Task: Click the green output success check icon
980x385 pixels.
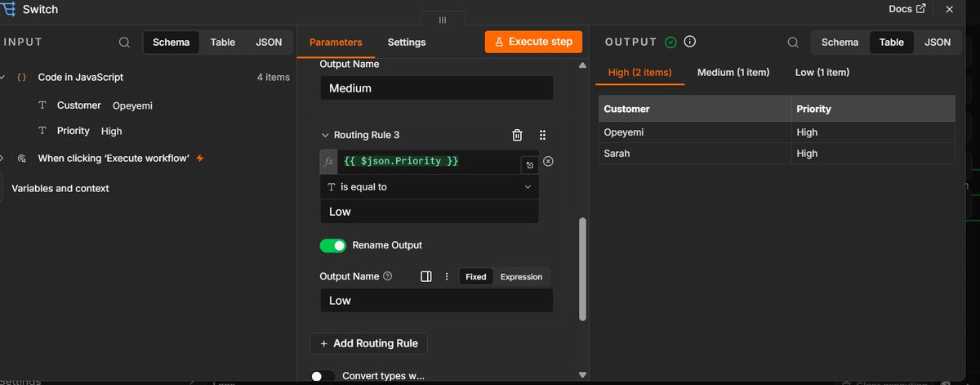Action: tap(670, 42)
